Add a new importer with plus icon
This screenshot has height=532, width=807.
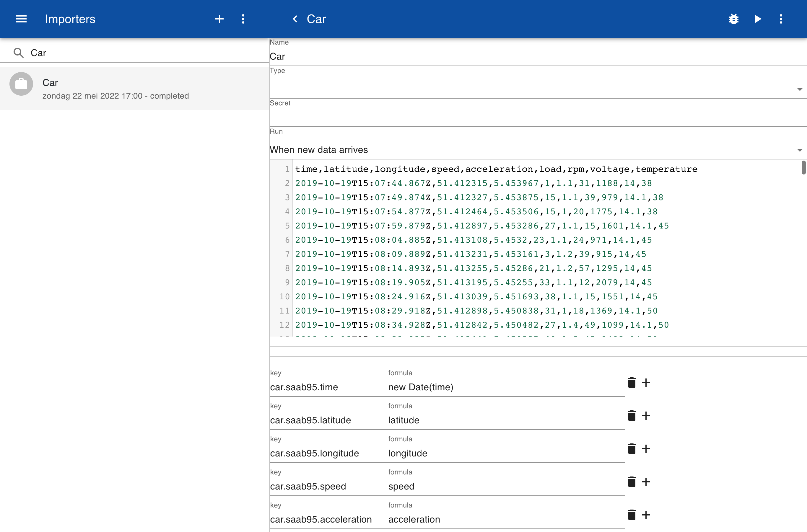pyautogui.click(x=219, y=19)
